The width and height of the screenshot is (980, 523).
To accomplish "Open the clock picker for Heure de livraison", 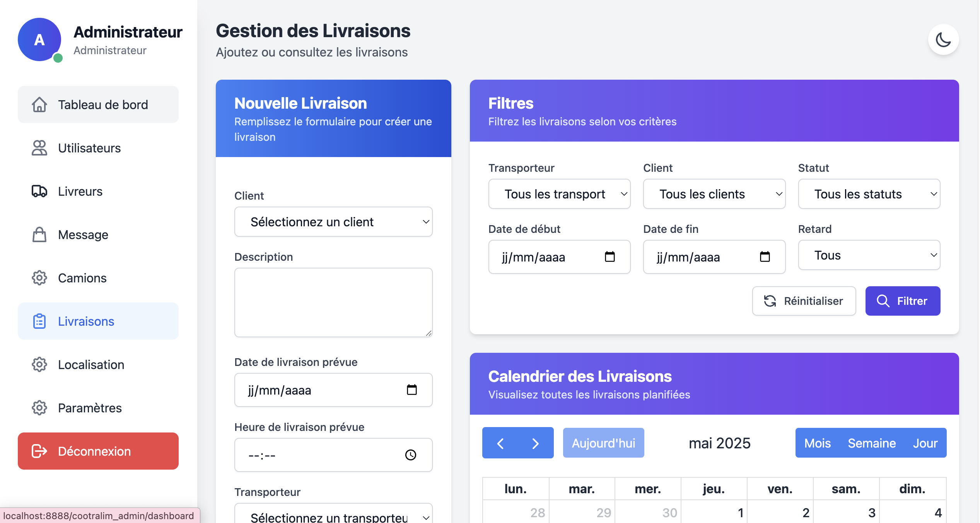I will (x=411, y=455).
